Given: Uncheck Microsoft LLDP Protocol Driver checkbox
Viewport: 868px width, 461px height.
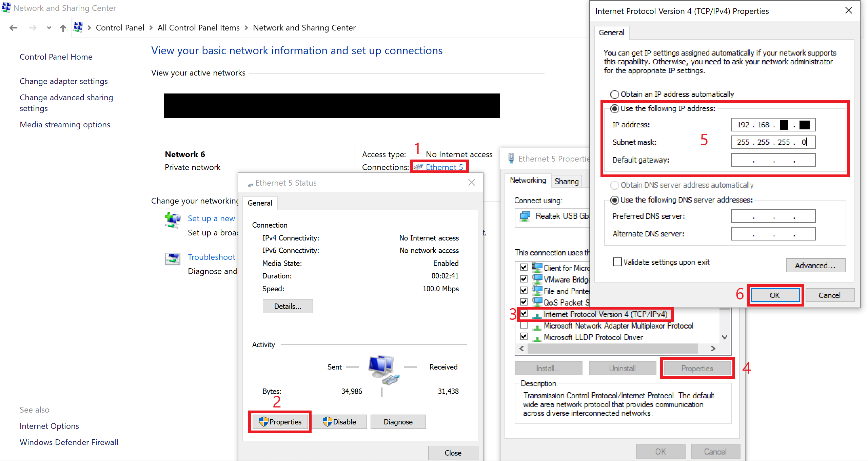Looking at the screenshot, I should [524, 337].
